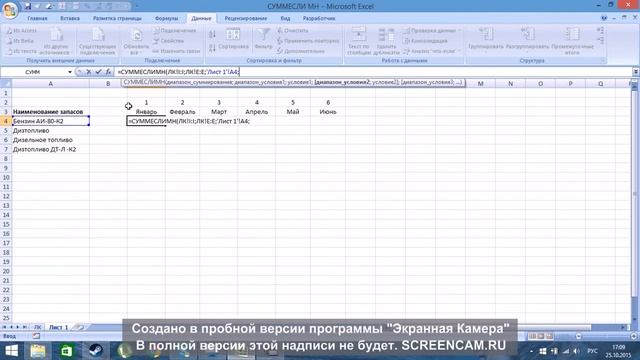Import data Из Веба
Screen dimensions: 640x360
click(20, 41)
